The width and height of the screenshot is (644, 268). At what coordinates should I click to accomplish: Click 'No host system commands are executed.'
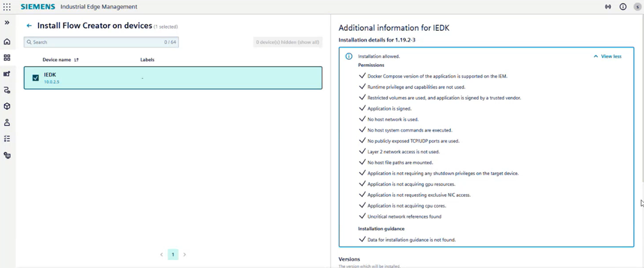(410, 130)
